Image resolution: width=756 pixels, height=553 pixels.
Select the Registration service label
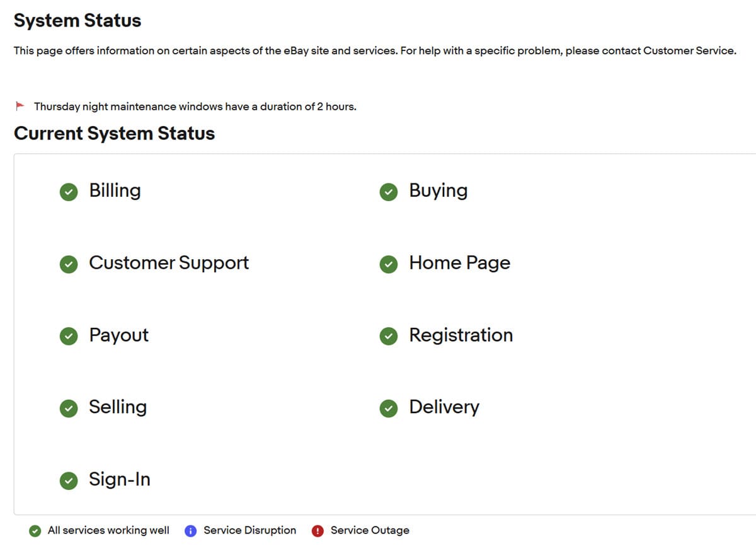461,335
